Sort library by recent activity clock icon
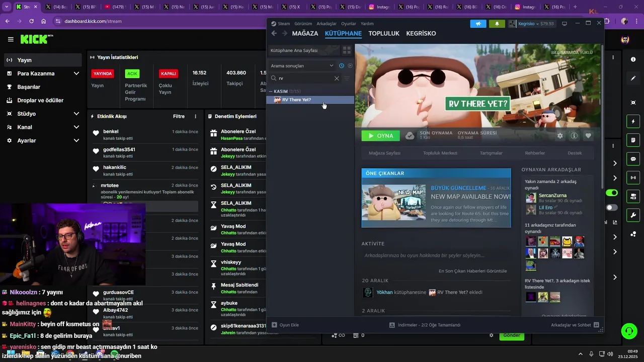 [x=342, y=66]
